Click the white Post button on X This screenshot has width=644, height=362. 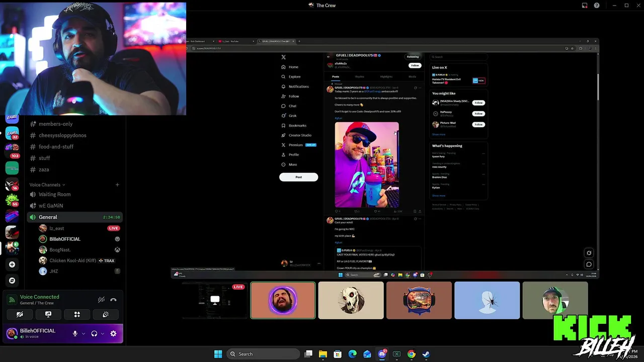point(299,177)
